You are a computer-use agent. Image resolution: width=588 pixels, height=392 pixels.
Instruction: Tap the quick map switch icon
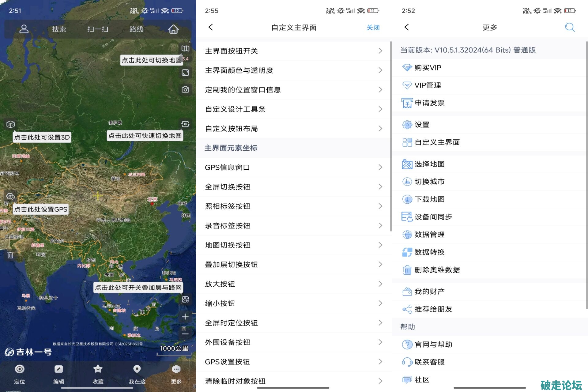[x=185, y=124]
